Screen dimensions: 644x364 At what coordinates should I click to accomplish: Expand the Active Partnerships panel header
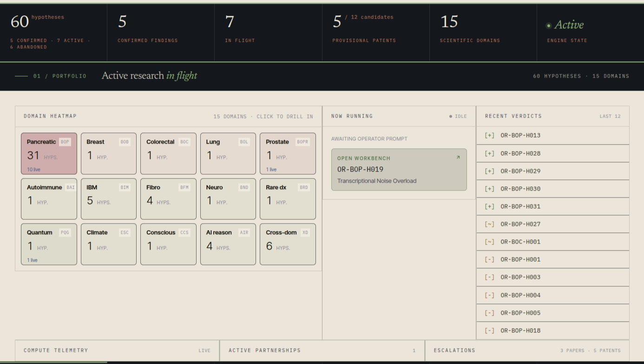coord(322,351)
